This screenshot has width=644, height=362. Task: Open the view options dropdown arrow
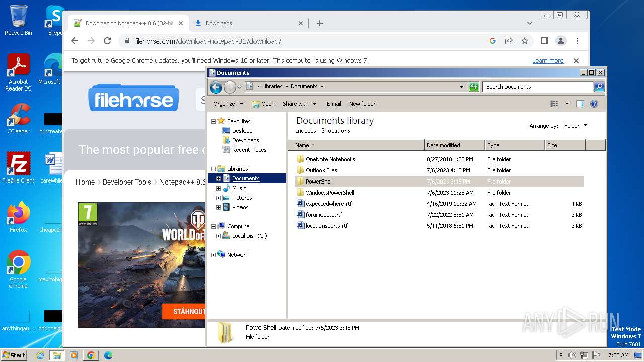point(567,104)
